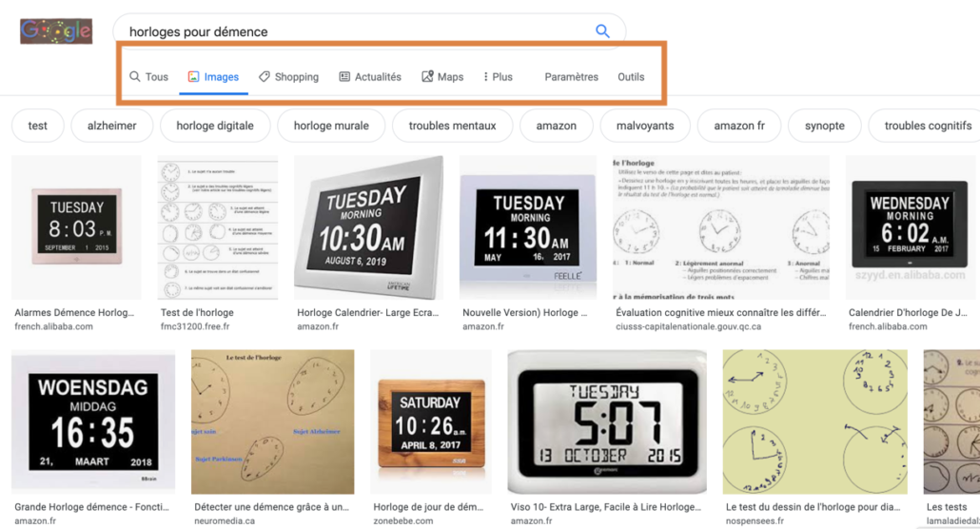The height and width of the screenshot is (529, 980).
Task: Open the Test de l'horloge result link
Action: click(x=197, y=312)
